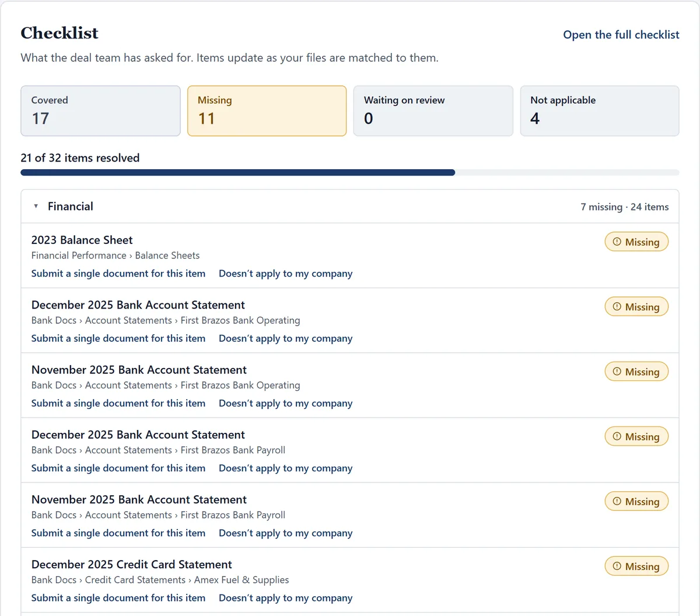This screenshot has width=700, height=616.
Task: Mark 2023 Balance Sheet as doesn't apply
Action: 286,274
